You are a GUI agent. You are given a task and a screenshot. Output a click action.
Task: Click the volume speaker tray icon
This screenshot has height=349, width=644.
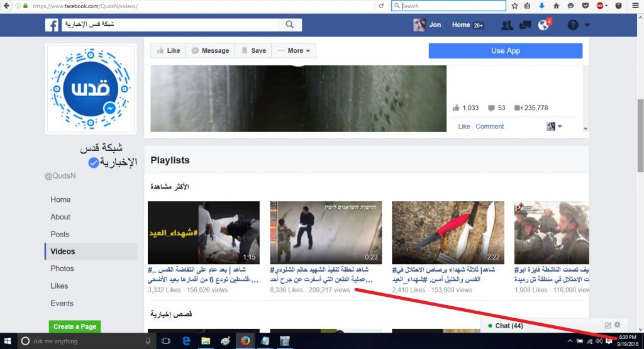(599, 341)
